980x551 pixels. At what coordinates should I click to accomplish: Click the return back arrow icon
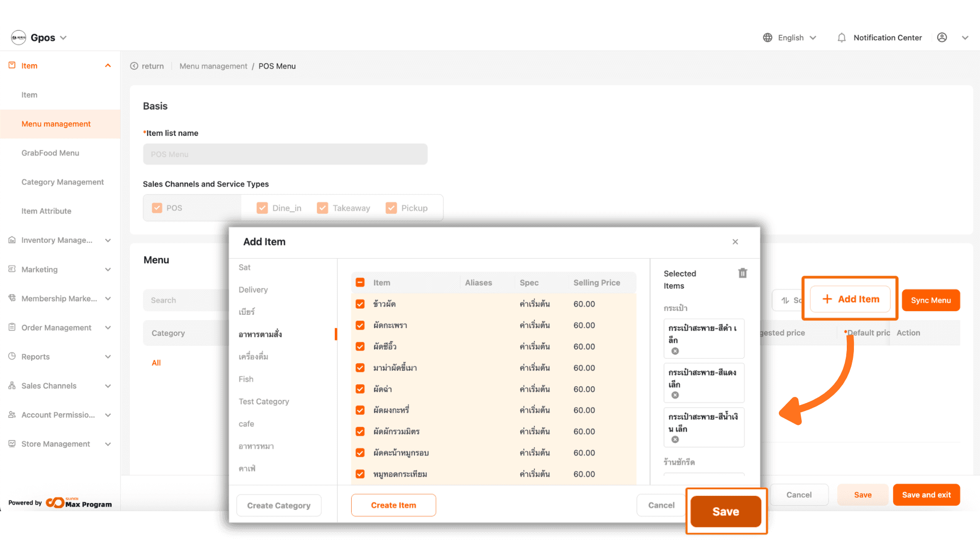click(x=134, y=66)
